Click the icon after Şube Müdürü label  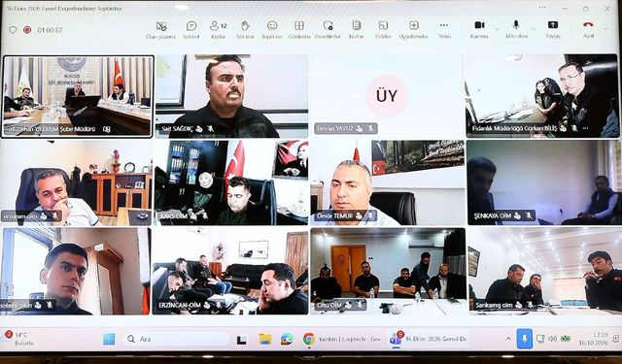click(106, 129)
